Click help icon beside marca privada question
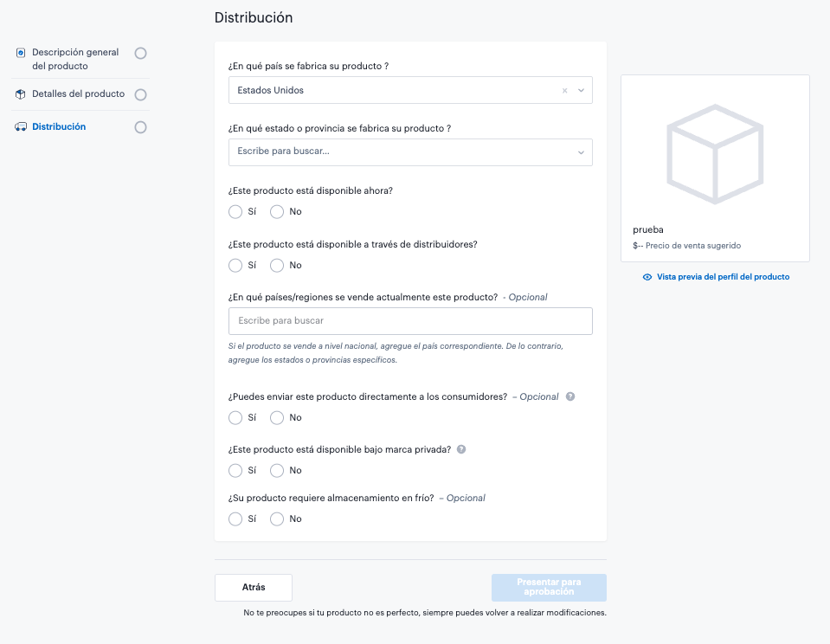The height and width of the screenshot is (644, 830). click(x=461, y=450)
